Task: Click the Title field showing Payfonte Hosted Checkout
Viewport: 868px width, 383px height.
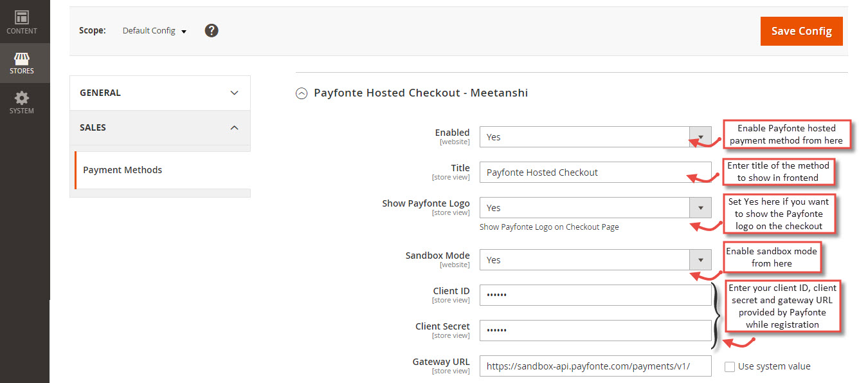Action: pos(595,172)
